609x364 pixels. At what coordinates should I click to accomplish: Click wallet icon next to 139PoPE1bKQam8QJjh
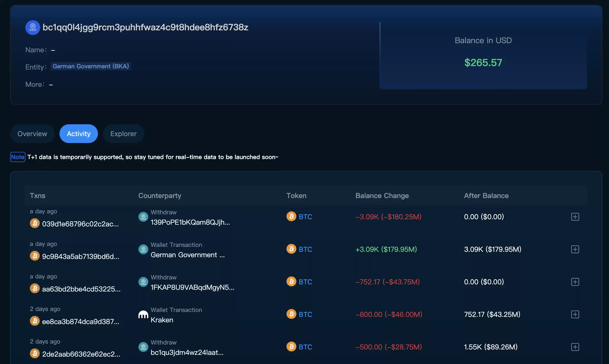143,217
